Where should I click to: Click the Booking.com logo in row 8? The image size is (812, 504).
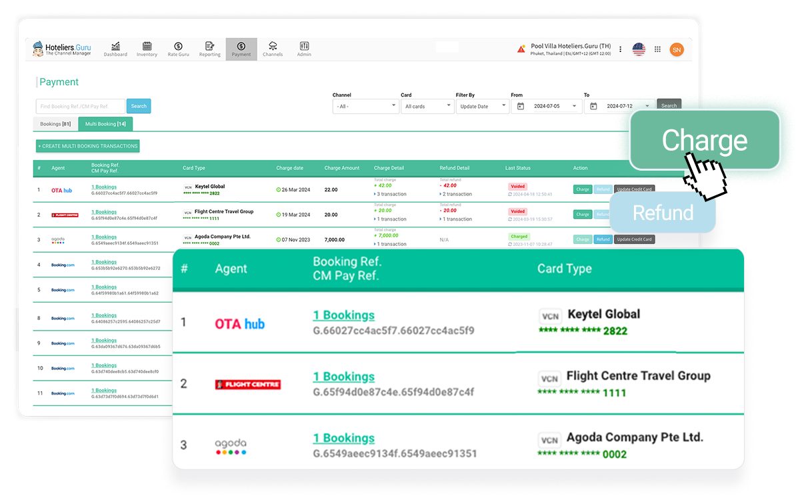(x=63, y=319)
